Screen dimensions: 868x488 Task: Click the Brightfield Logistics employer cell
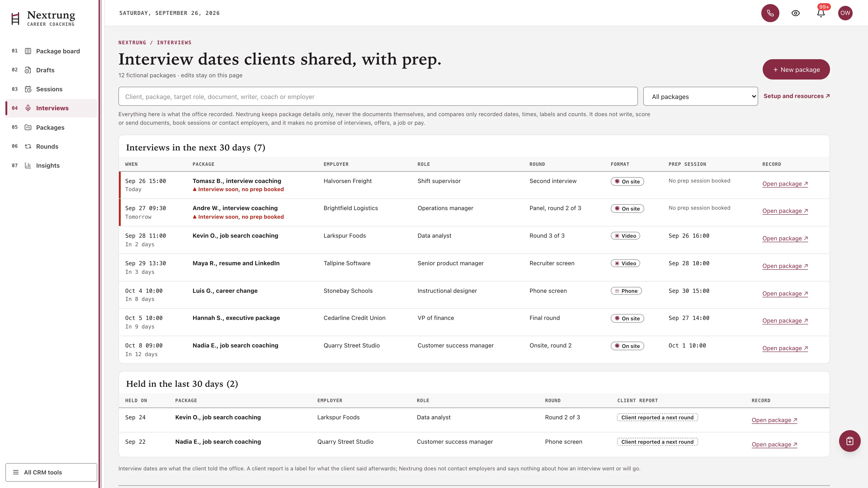click(x=350, y=208)
